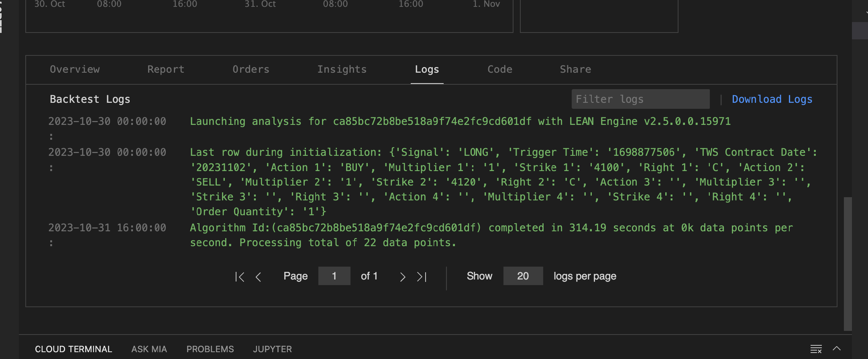Switch to the Orders tab
This screenshot has height=359, width=868.
[251, 69]
